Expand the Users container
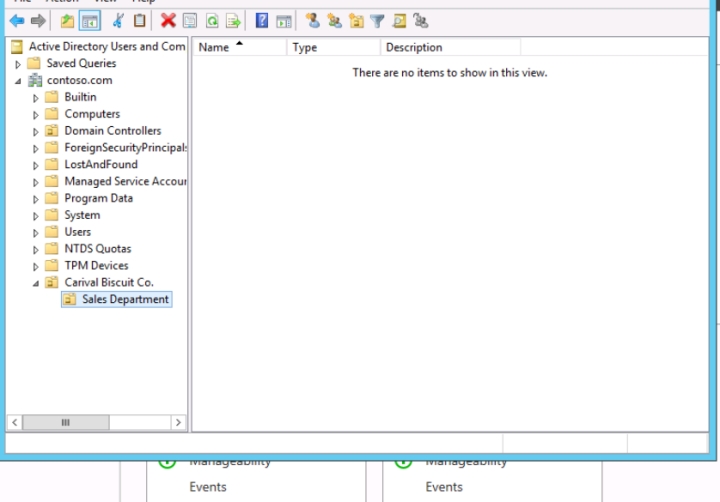 [35, 233]
